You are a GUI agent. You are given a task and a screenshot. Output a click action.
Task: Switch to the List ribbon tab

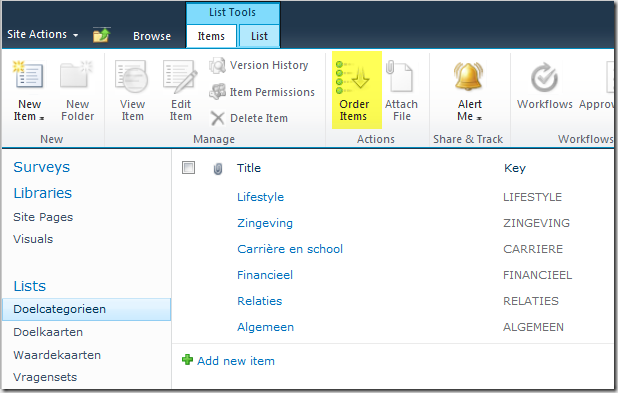(x=259, y=36)
